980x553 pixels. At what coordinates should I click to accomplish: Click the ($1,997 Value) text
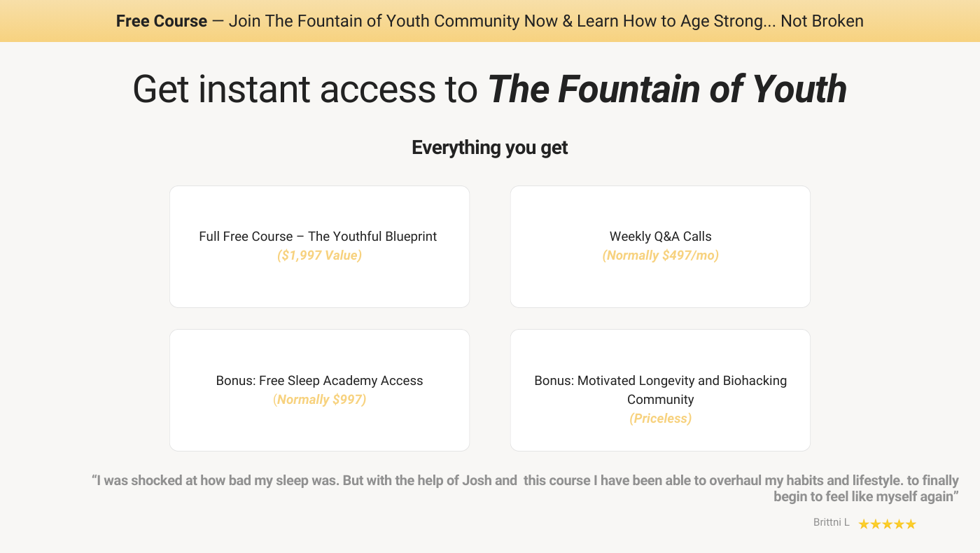point(319,255)
